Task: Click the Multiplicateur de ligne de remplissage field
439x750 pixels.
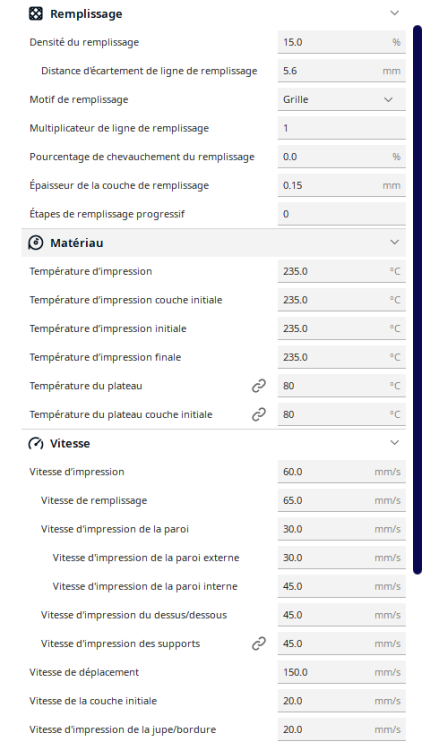Action: point(341,128)
